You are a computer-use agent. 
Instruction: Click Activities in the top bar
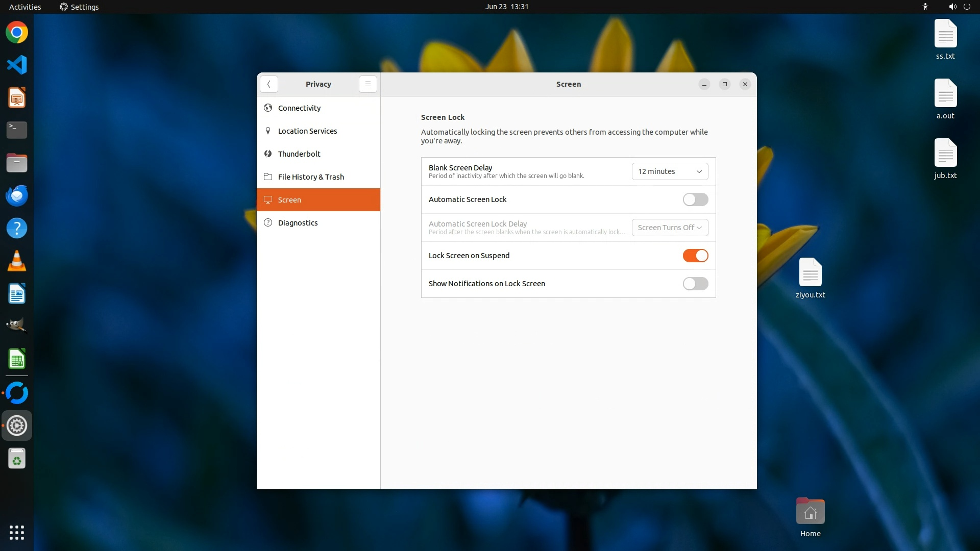click(x=25, y=7)
